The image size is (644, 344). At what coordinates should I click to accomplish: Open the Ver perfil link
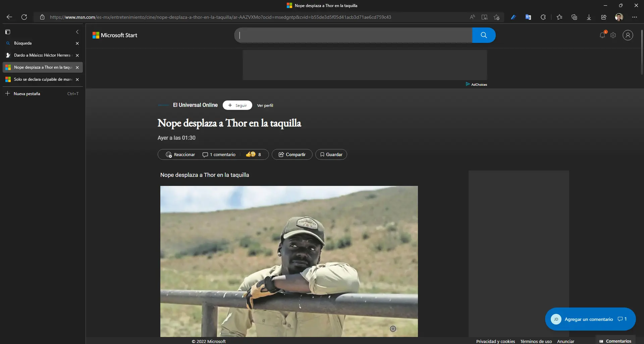(x=265, y=106)
